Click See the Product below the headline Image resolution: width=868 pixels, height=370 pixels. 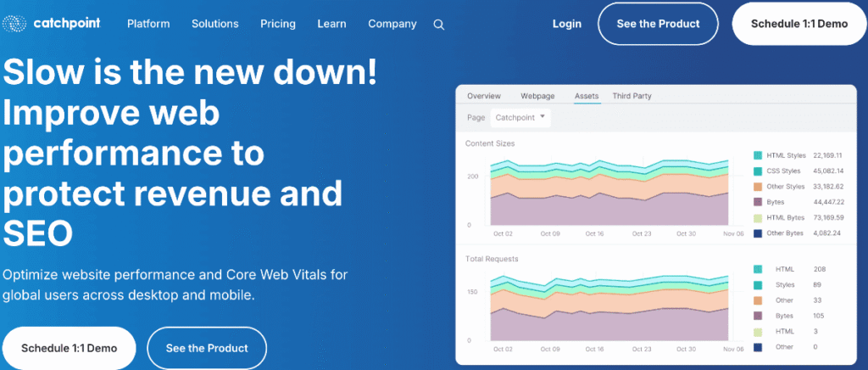tap(207, 349)
